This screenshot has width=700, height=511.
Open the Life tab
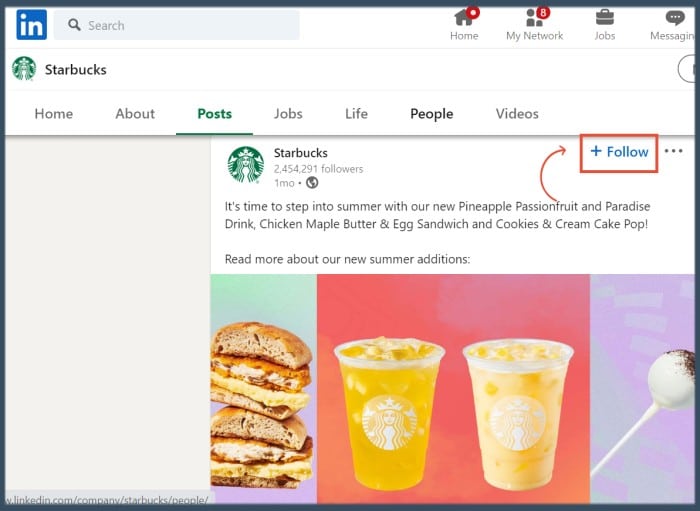pyautogui.click(x=356, y=114)
